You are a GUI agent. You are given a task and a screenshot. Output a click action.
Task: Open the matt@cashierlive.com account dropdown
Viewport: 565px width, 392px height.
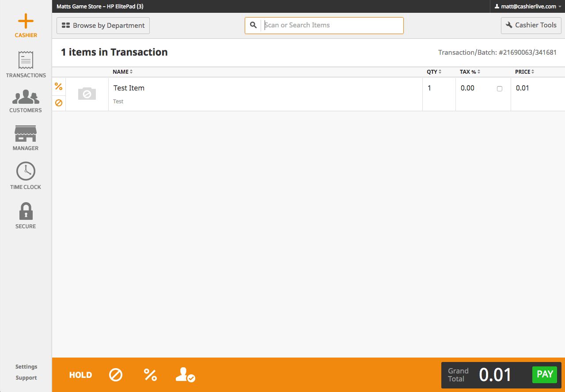pyautogui.click(x=527, y=6)
